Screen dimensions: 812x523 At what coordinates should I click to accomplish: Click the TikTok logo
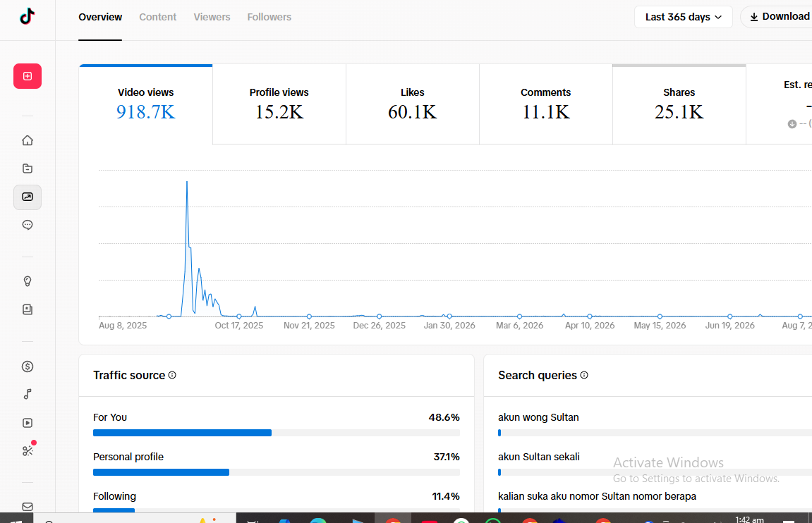(28, 16)
